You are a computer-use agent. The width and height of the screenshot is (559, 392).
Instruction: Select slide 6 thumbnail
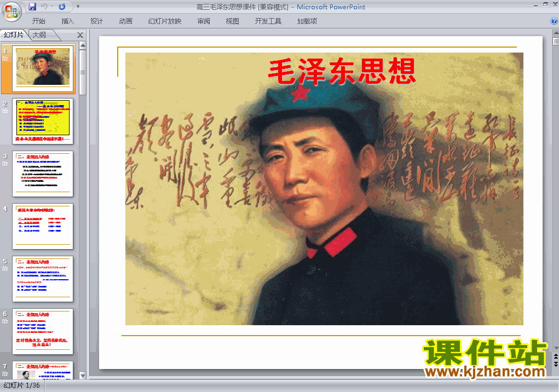(x=43, y=331)
